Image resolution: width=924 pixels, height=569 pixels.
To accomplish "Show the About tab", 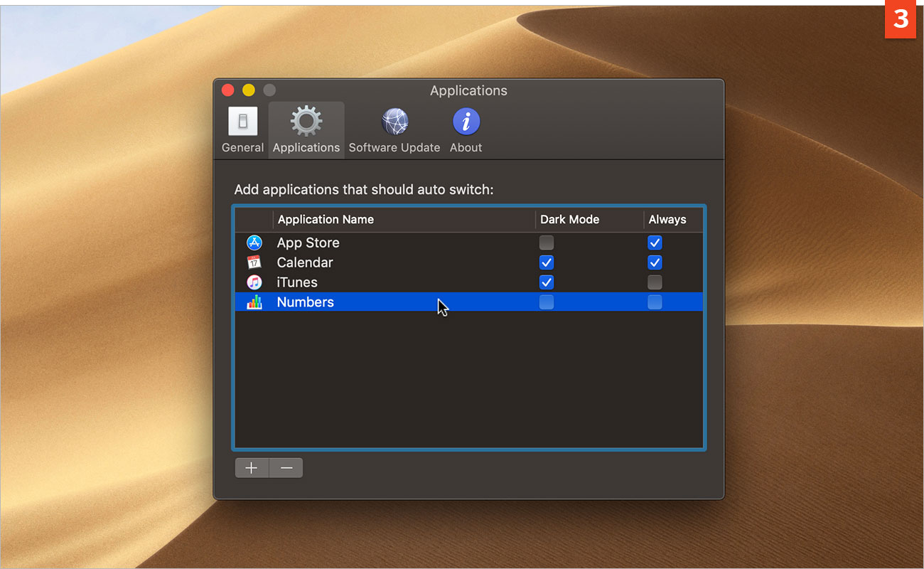I will tap(466, 129).
